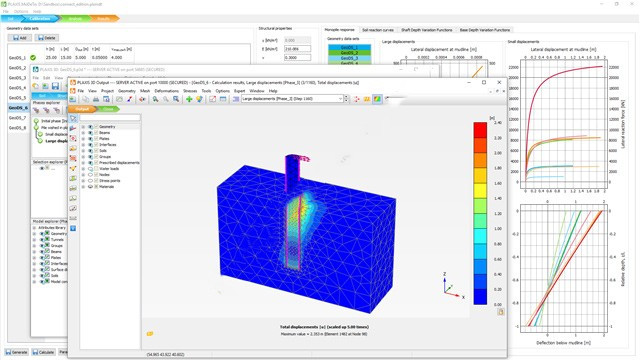The height and width of the screenshot is (360, 640).
Task: Click the light bulb icon in Output toolbar
Action: (199, 99)
